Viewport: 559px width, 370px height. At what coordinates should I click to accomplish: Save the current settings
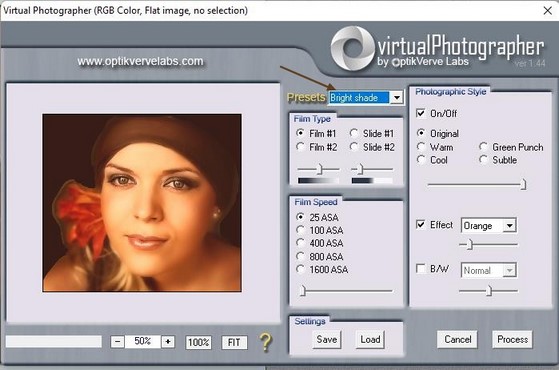coord(327,339)
